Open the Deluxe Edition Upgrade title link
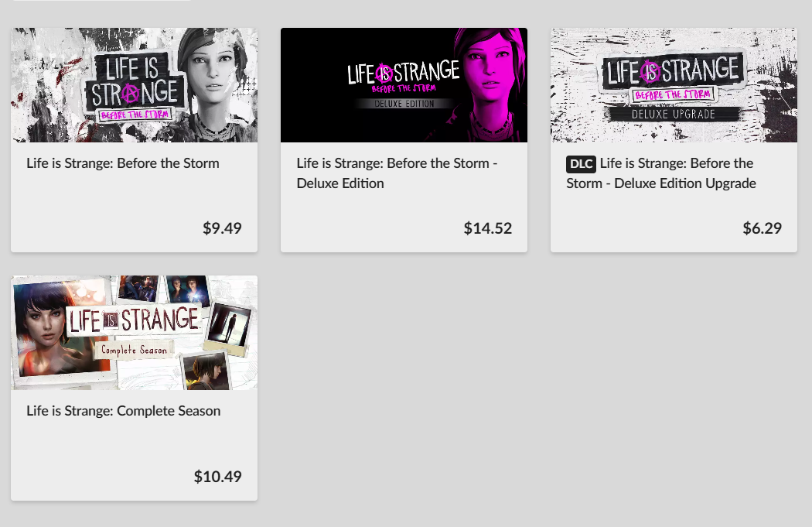 click(x=661, y=173)
